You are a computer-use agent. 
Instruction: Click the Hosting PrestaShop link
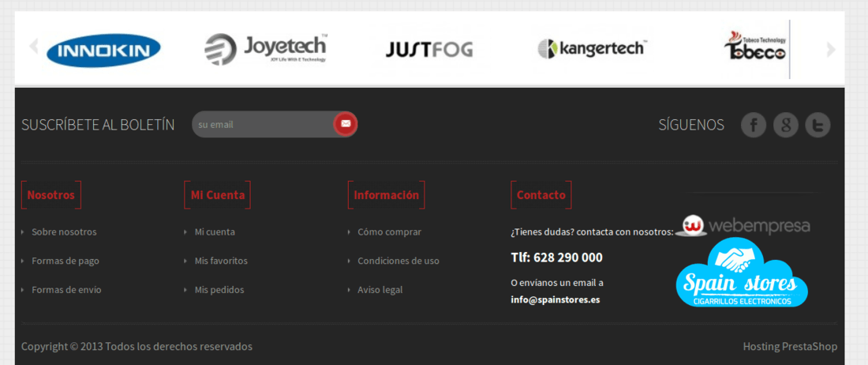coord(790,347)
